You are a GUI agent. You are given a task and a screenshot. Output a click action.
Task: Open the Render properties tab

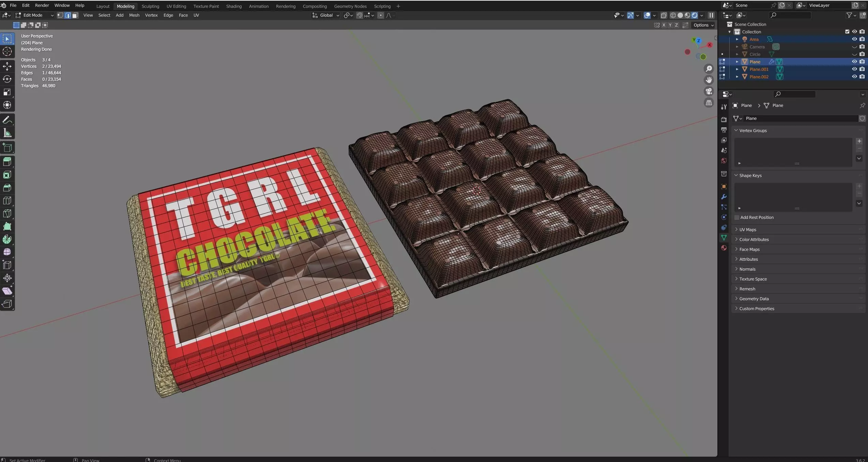tap(724, 120)
